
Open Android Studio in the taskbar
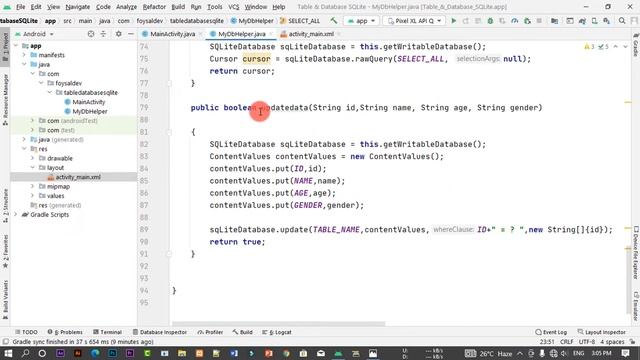pyautogui.click(x=338, y=353)
